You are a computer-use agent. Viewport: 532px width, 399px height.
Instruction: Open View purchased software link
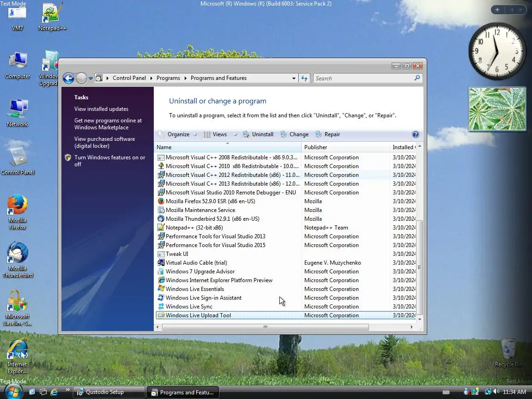pyautogui.click(x=104, y=142)
